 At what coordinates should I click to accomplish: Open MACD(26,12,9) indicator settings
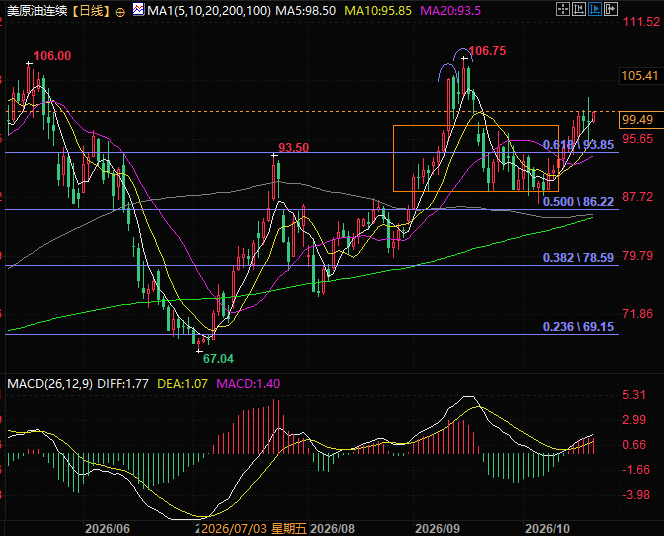tap(50, 384)
